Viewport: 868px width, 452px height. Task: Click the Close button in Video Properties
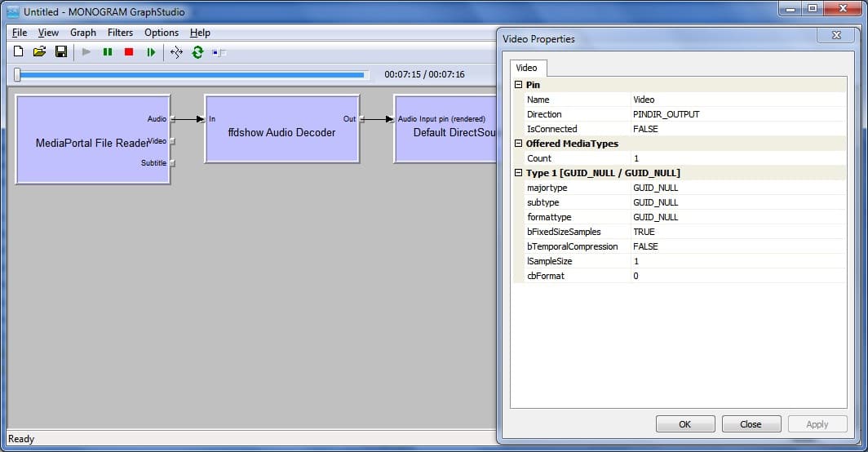pos(750,424)
